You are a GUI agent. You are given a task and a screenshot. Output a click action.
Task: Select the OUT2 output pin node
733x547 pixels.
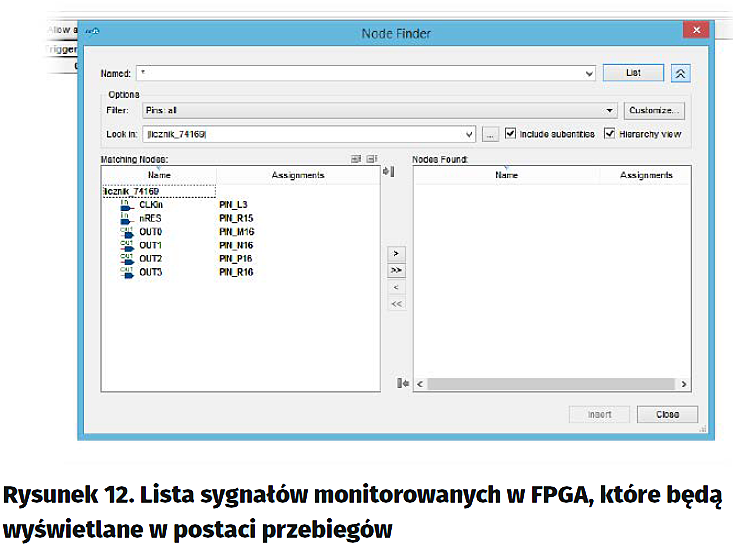point(150,258)
